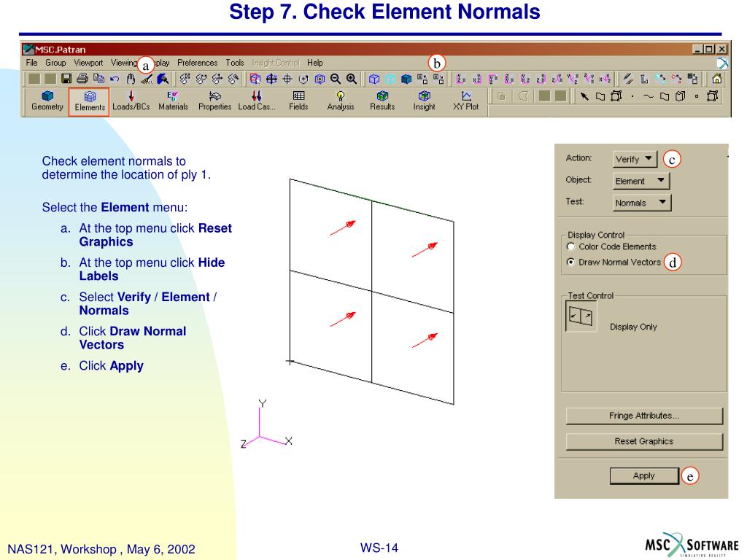The height and width of the screenshot is (560, 747).
Task: Open the Loads/BCs application
Action: pos(131,101)
